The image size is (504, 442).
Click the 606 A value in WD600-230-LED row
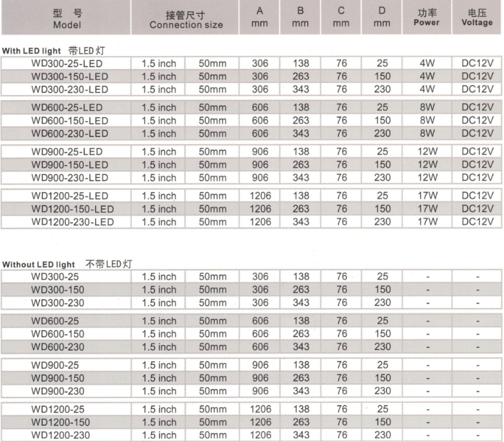click(260, 133)
